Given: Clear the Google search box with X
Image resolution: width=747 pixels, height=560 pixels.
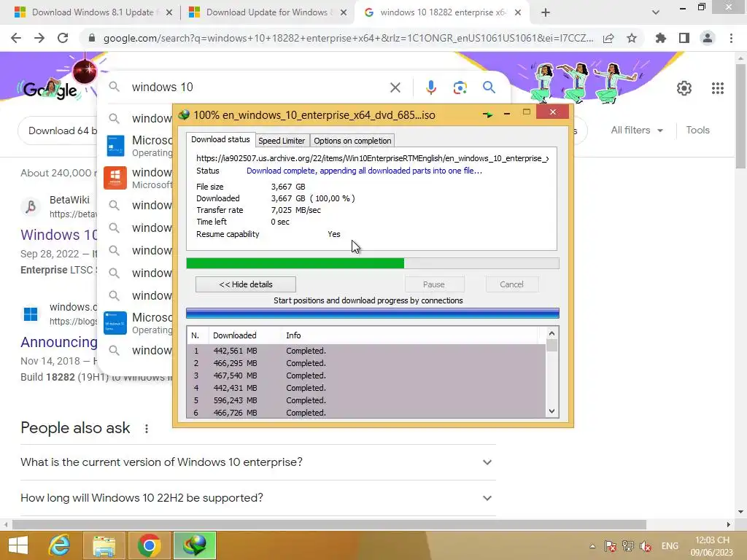Looking at the screenshot, I should [395, 87].
